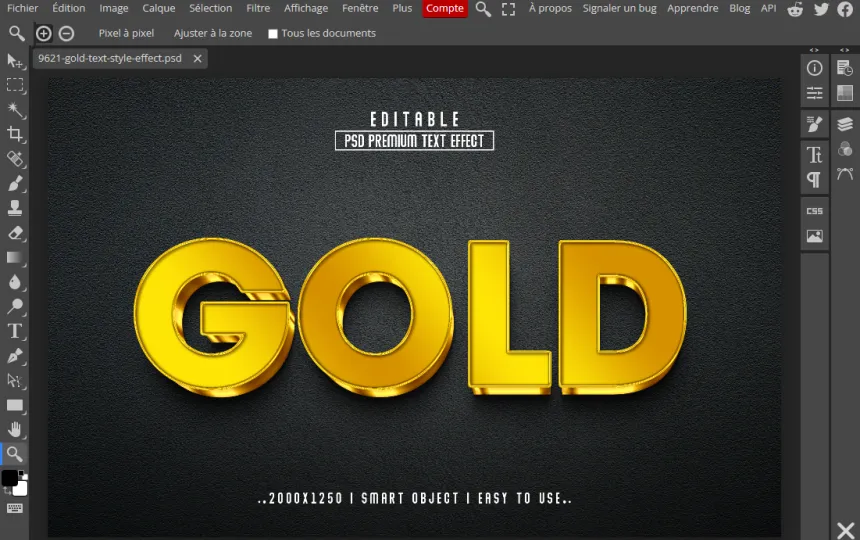Open the Reddit link icon

795,9
